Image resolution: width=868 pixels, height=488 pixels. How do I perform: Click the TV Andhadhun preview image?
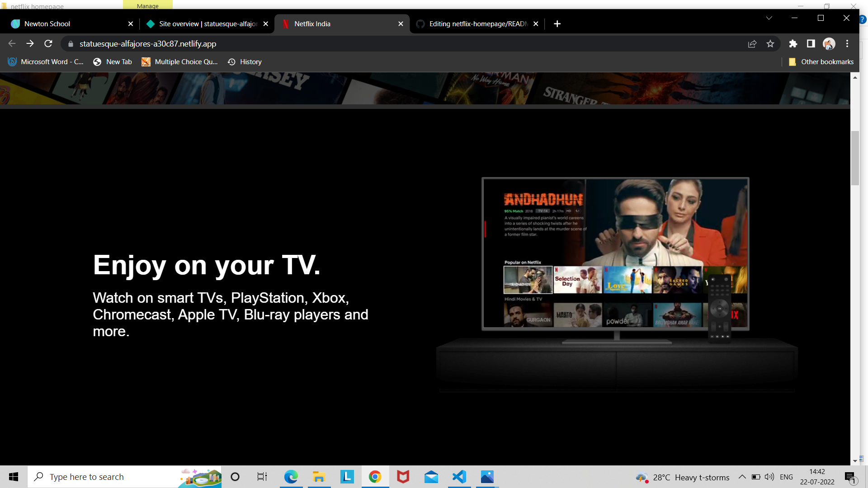point(615,253)
